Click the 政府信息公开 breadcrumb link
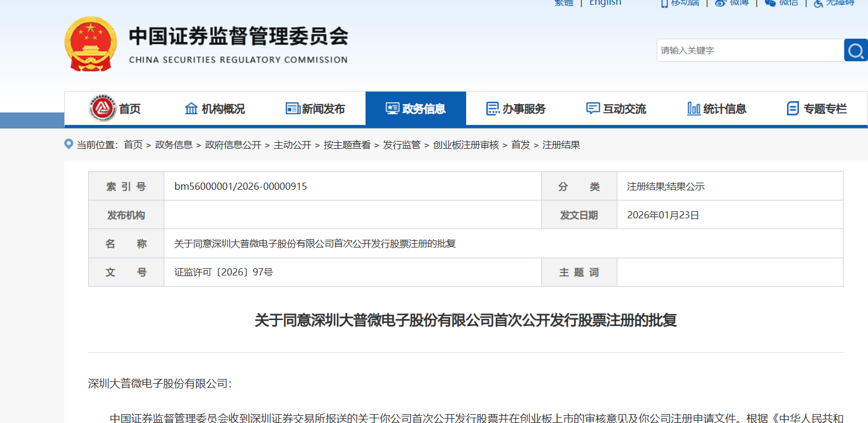 coord(233,145)
